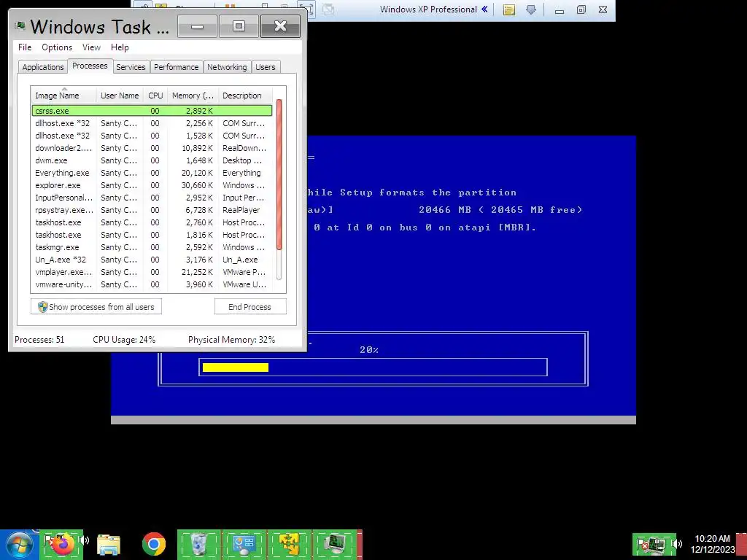Viewport: 747px width, 560px height.
Task: Select the 2,760 K taskhost.exe row
Action: point(152,222)
